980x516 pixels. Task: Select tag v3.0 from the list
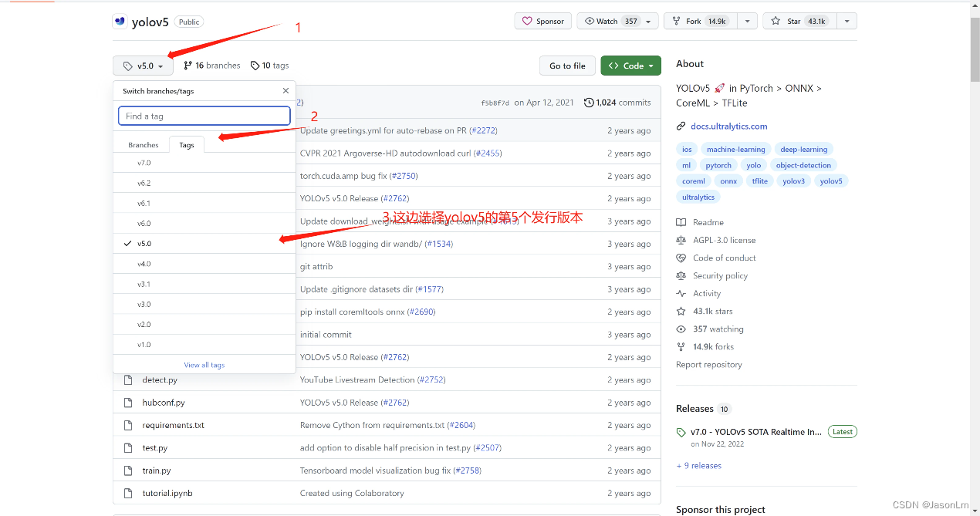(x=204, y=304)
